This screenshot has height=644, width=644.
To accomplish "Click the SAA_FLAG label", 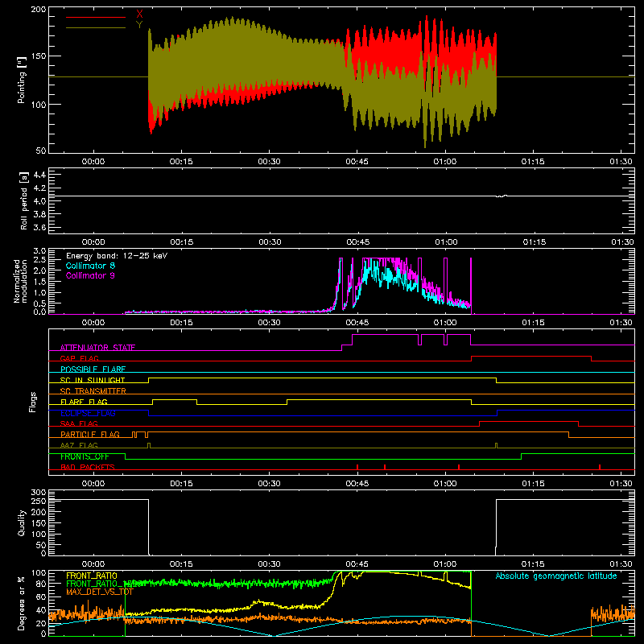I will click(79, 423).
